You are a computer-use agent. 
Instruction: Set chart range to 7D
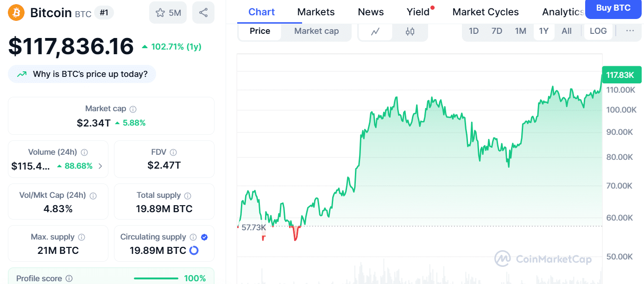[497, 31]
